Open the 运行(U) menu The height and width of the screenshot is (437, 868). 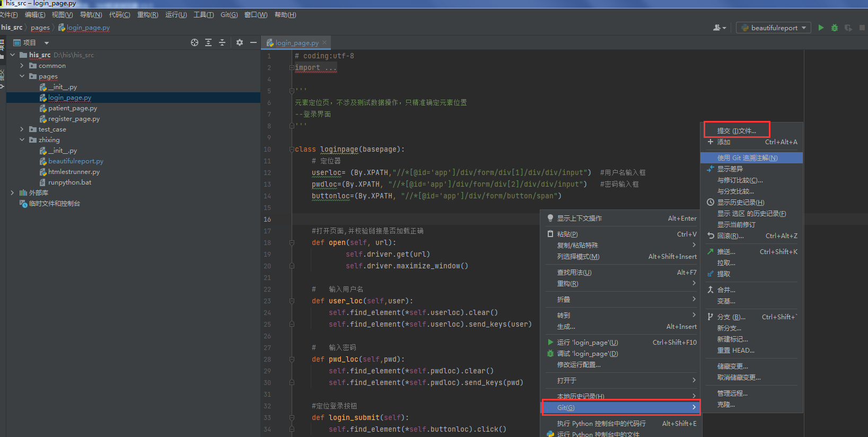pyautogui.click(x=176, y=15)
